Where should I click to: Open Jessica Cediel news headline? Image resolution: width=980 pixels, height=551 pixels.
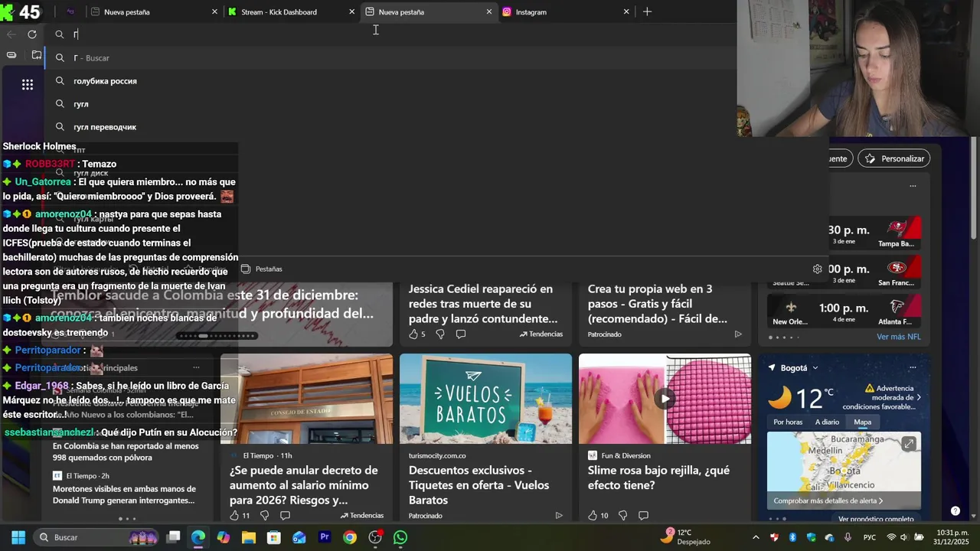pos(483,304)
